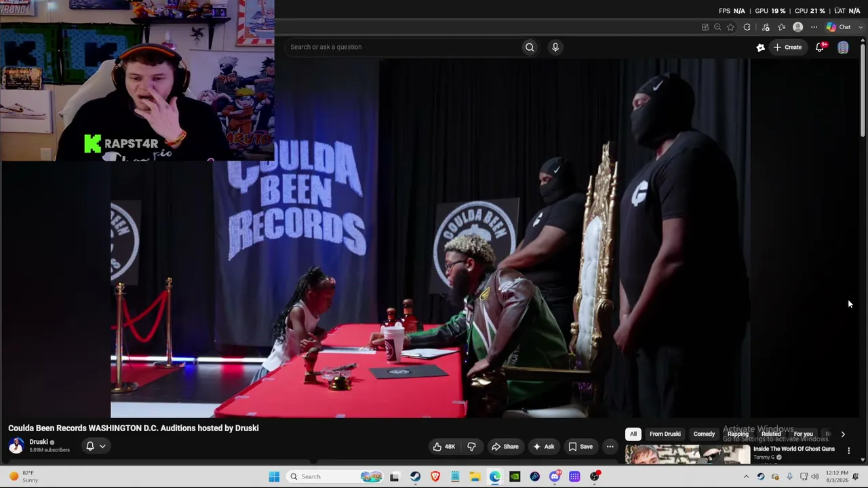Select the 'From Druski' filter chip
868x488 pixels.
click(x=665, y=434)
